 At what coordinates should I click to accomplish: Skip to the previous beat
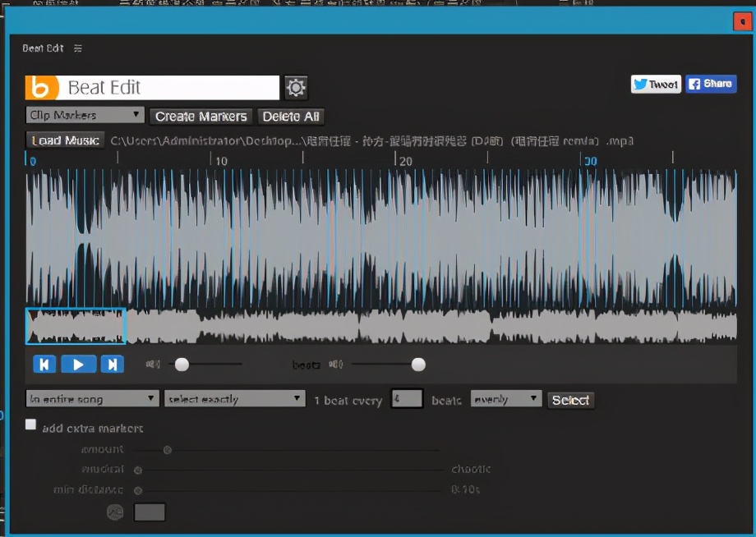click(44, 365)
